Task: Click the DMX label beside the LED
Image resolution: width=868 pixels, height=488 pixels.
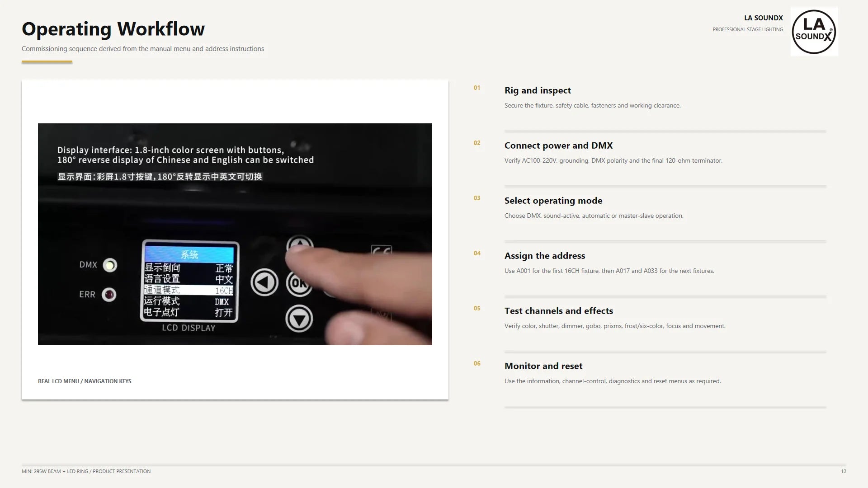Action: pyautogui.click(x=88, y=265)
